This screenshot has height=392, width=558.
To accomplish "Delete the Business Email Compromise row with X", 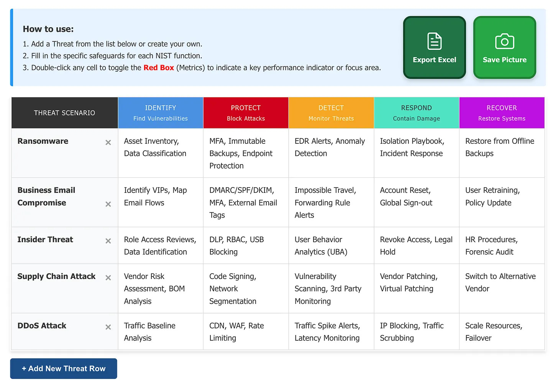I will [x=108, y=204].
